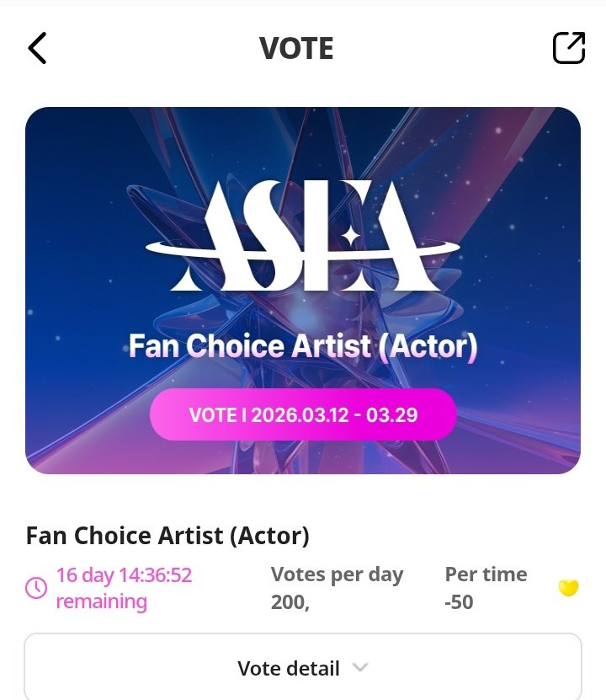Tap the sparkle star inside ASEA logo

point(351,237)
